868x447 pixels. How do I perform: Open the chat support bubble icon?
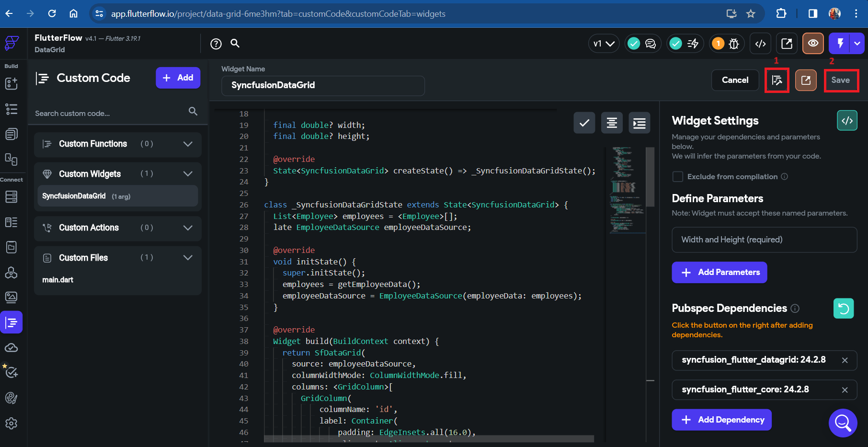[843, 423]
